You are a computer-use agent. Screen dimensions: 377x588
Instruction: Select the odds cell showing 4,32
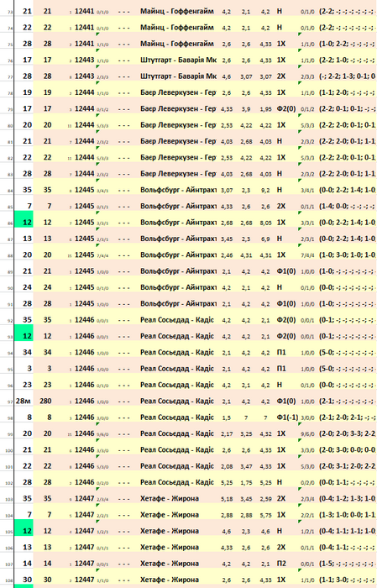tap(265, 433)
